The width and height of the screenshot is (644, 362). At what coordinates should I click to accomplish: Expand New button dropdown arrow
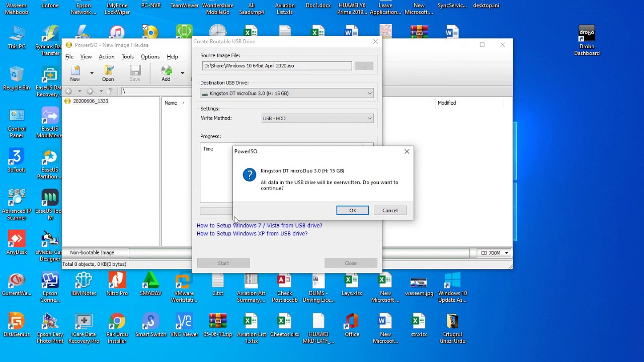(92, 73)
